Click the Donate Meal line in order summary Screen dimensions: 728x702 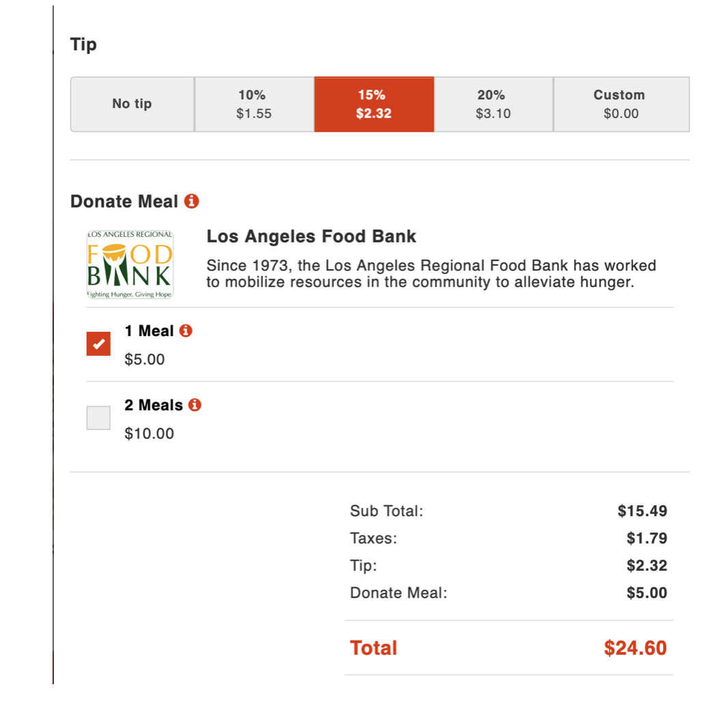398,593
